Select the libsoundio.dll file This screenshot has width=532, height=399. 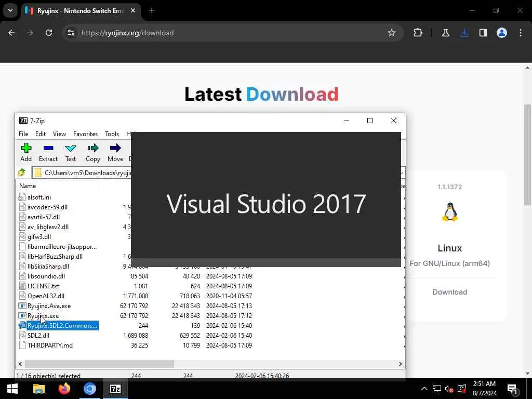pos(46,276)
